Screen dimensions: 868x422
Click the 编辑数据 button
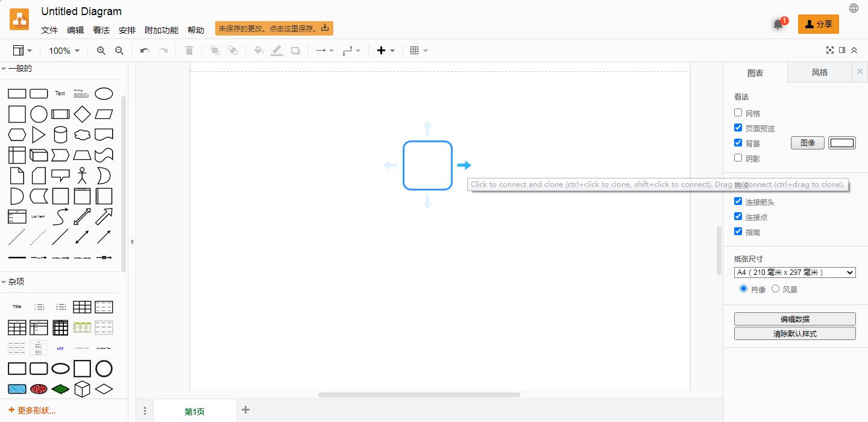click(794, 319)
